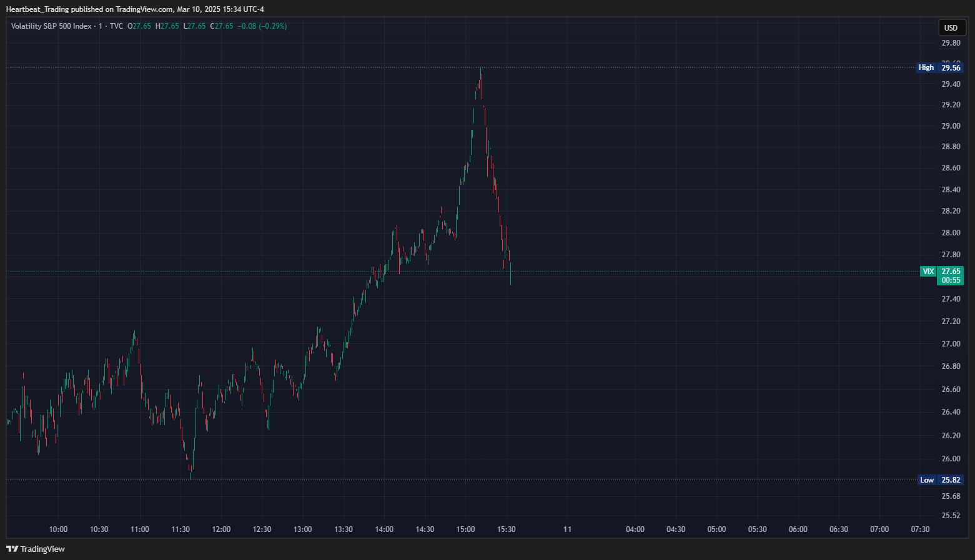Click the H27.65 high value
Viewport: 975px width, 560px height.
tap(167, 26)
